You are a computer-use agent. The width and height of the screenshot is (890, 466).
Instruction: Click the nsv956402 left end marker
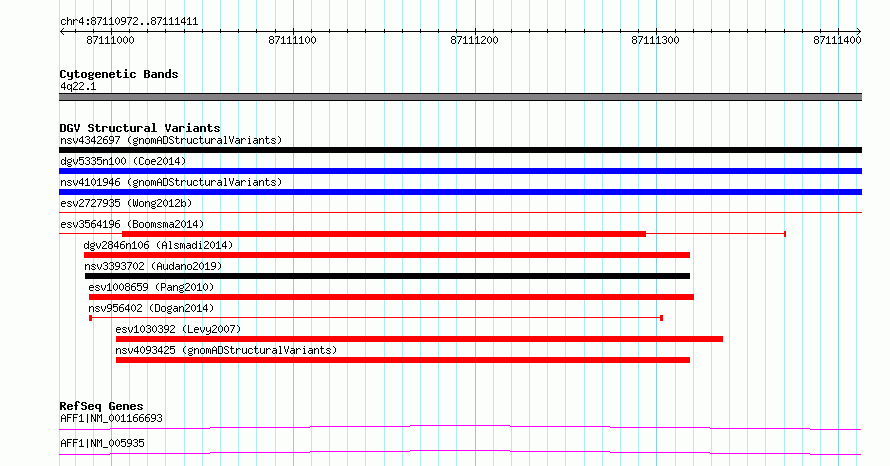click(91, 318)
